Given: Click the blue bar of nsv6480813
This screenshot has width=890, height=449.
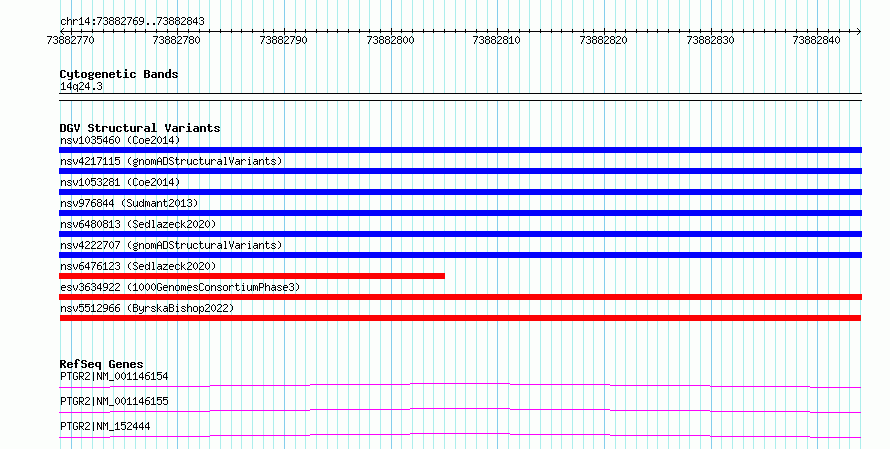Looking at the screenshot, I should click(460, 234).
